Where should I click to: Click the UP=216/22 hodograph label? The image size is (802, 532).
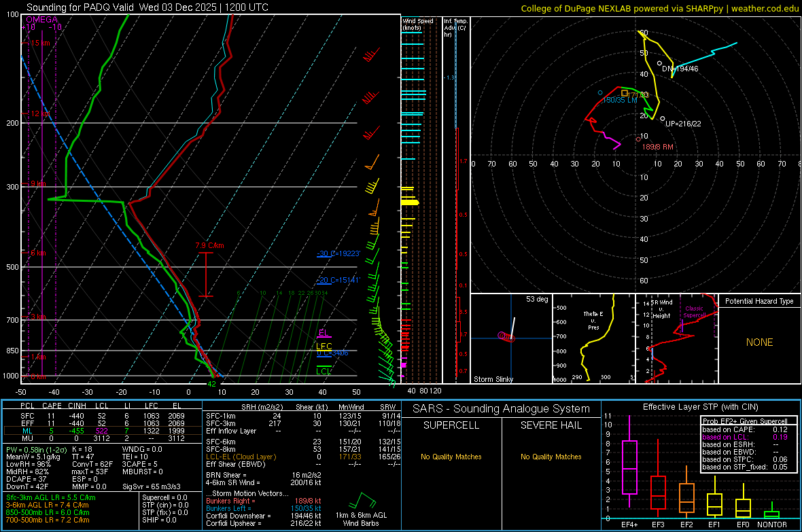point(683,124)
